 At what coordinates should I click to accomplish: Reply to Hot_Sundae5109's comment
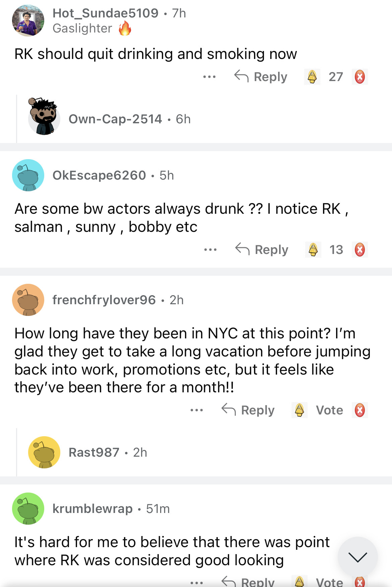click(261, 77)
